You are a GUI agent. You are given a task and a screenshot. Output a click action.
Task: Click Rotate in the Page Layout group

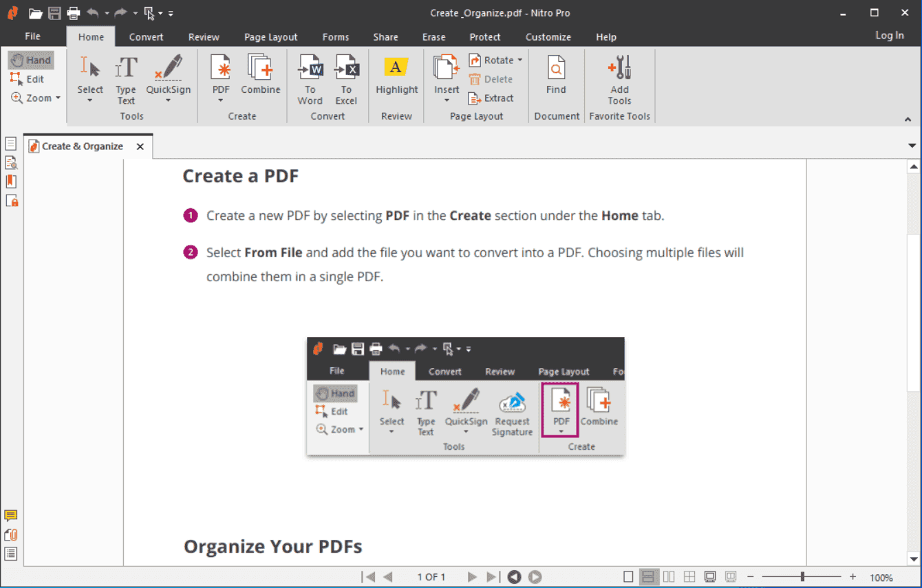pos(495,60)
